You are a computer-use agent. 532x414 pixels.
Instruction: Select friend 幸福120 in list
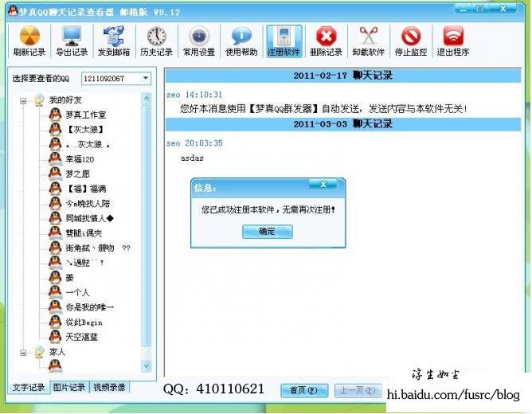coord(80,159)
